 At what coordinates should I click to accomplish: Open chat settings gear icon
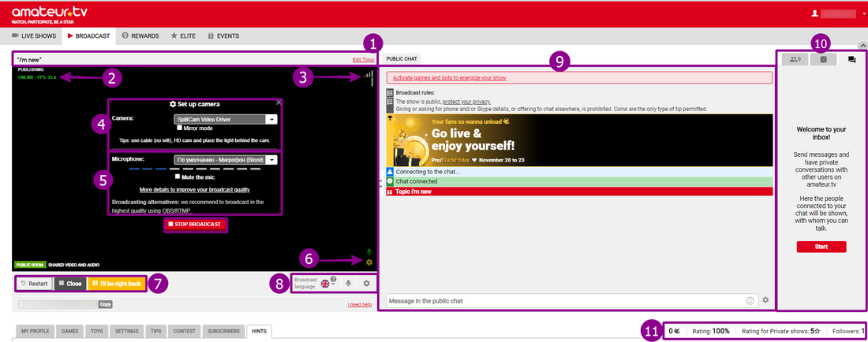[765, 300]
